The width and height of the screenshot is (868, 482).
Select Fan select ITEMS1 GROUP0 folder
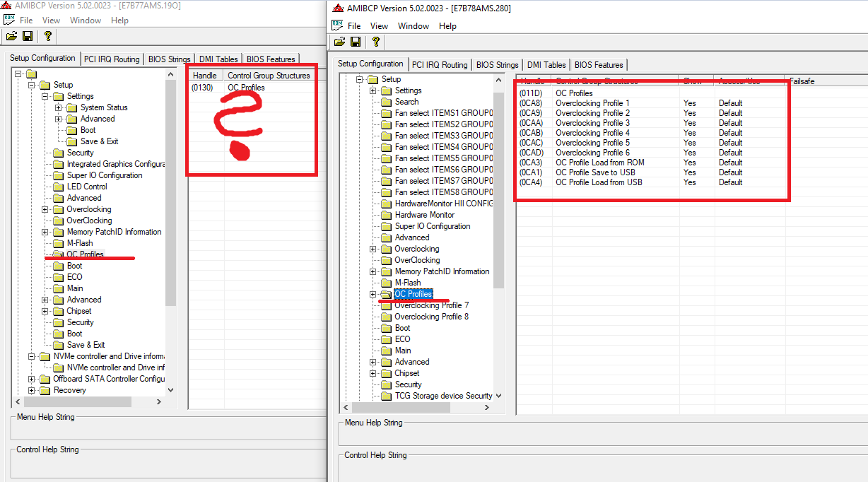tap(444, 113)
